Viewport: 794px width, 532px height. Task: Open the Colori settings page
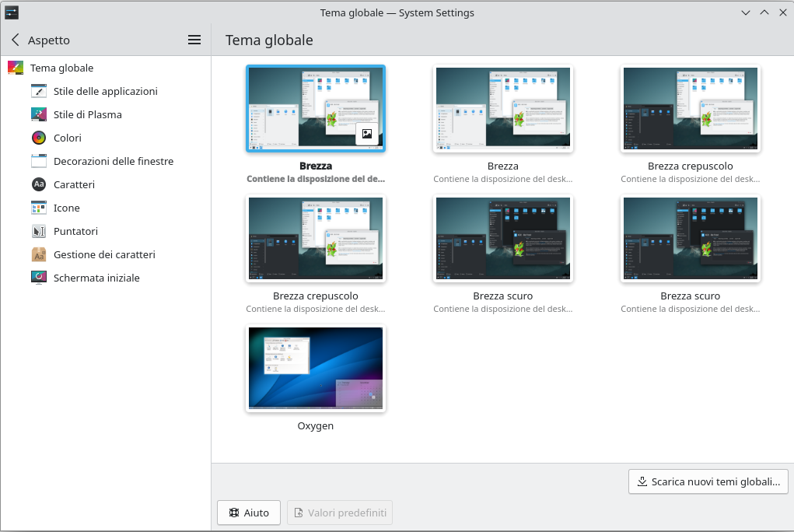pyautogui.click(x=67, y=138)
